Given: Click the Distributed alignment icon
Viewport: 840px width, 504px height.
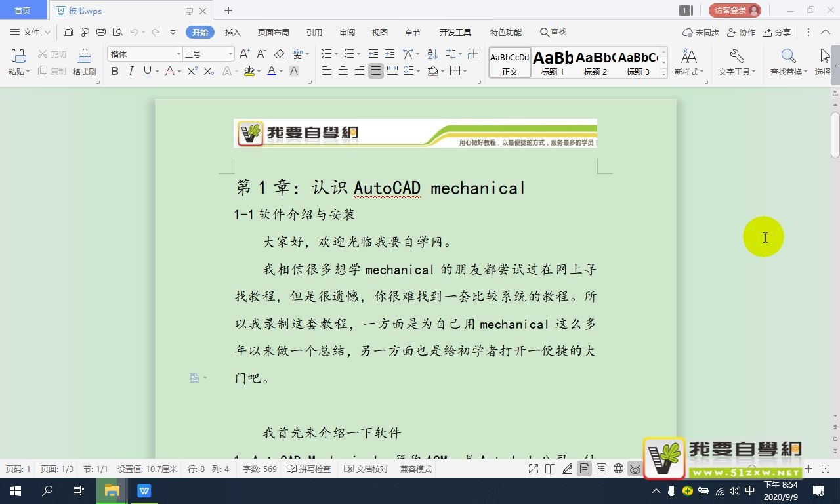Looking at the screenshot, I should [x=392, y=71].
